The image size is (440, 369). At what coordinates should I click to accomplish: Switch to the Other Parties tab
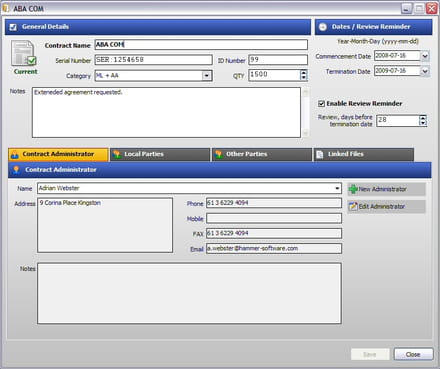click(262, 154)
